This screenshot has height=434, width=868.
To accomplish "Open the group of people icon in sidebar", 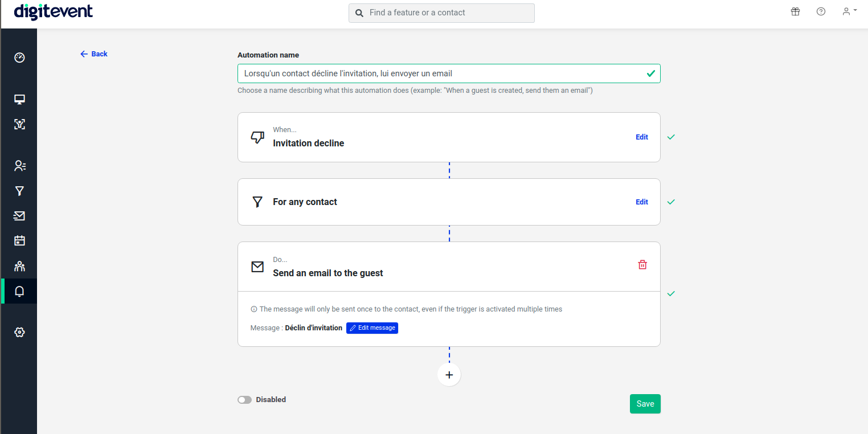I will (x=19, y=266).
